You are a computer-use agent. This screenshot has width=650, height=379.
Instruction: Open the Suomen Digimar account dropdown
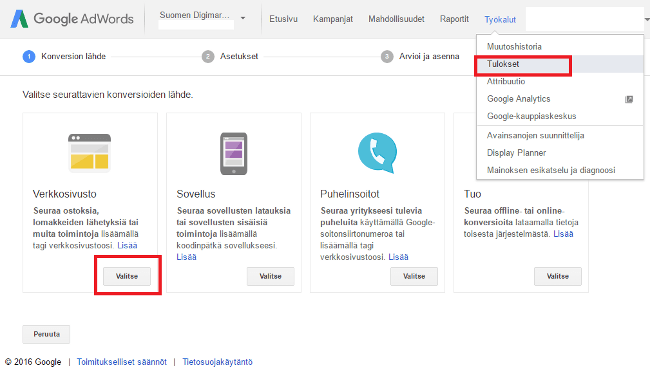202,18
